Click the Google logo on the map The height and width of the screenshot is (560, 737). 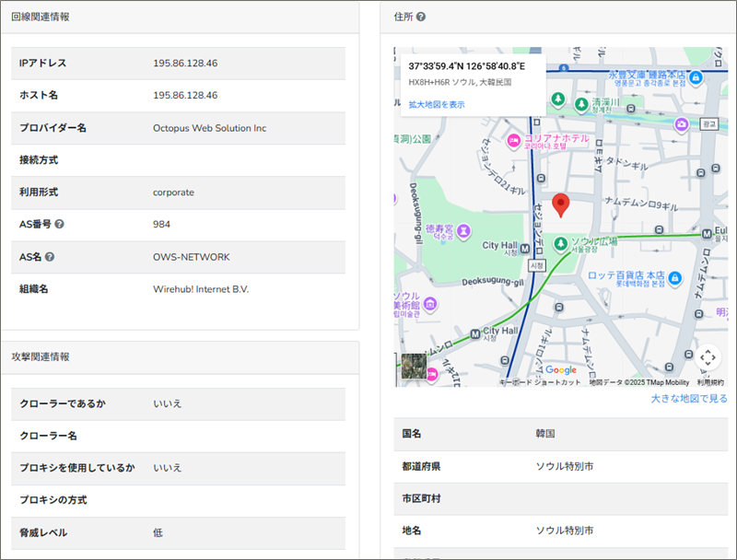pyautogui.click(x=560, y=370)
